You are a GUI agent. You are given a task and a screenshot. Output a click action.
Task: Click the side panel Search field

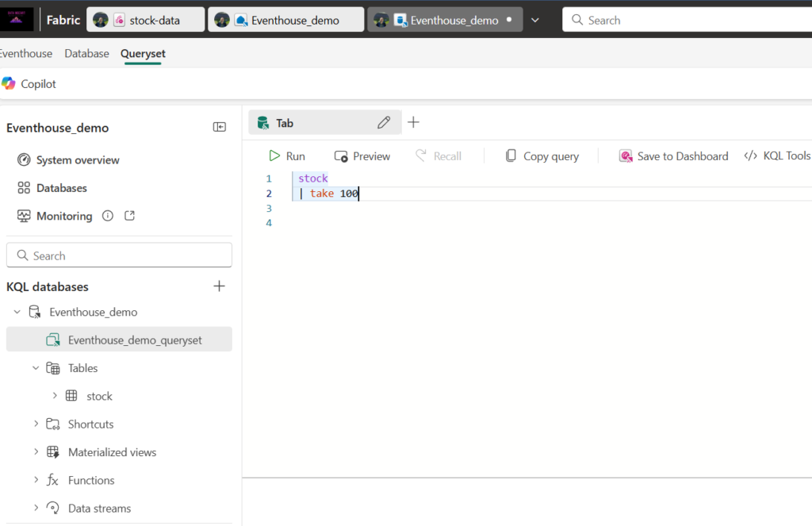[119, 255]
